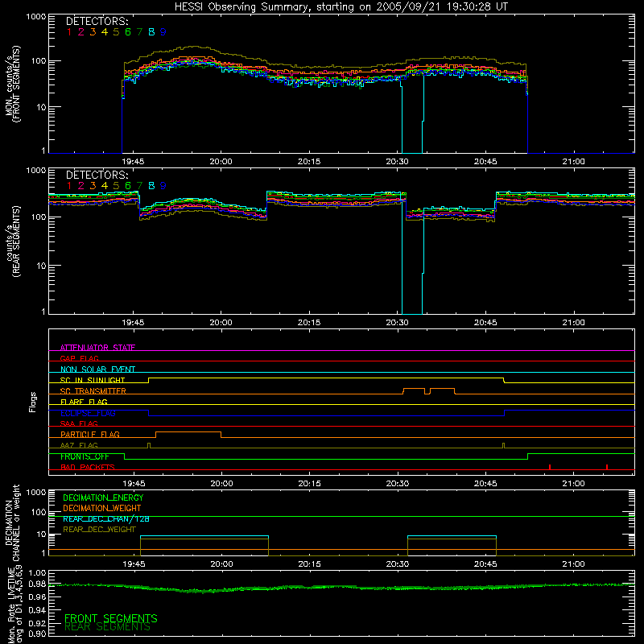The width and height of the screenshot is (644, 644).
Task: Click the FRONT SEGMENTS livetime legend
Action: [x=111, y=618]
